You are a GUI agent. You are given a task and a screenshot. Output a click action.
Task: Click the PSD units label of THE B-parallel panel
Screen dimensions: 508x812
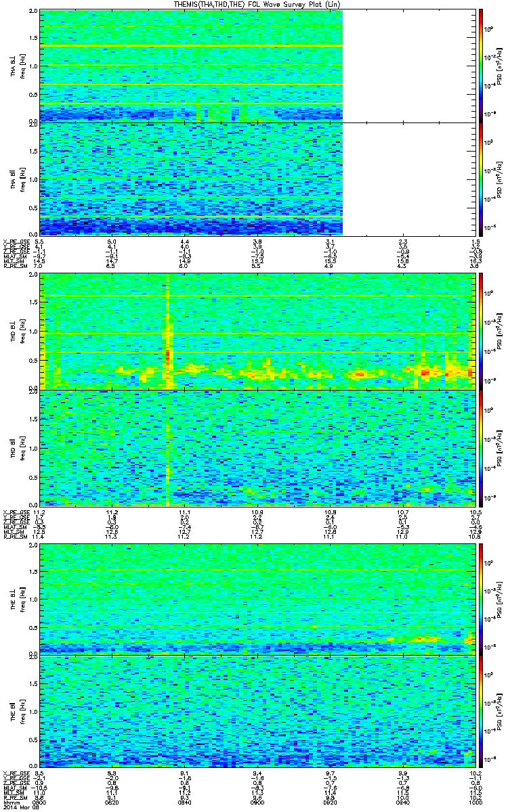(x=500, y=713)
